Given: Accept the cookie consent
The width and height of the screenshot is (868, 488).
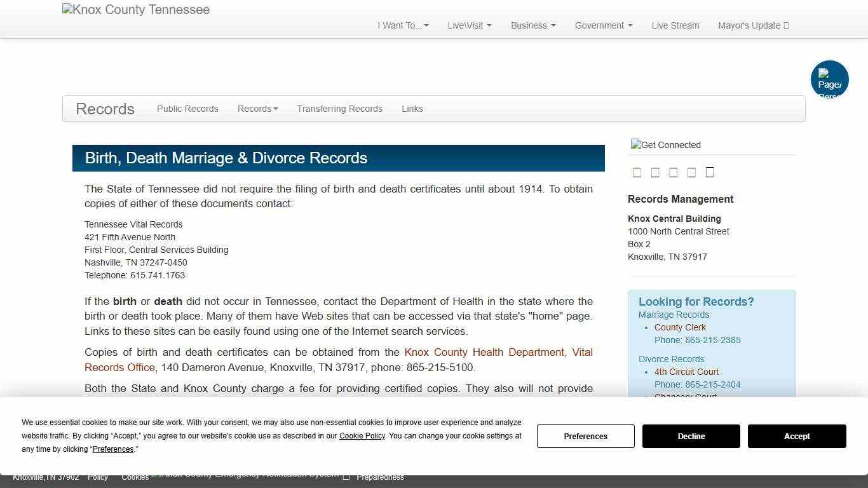Looking at the screenshot, I should [797, 436].
